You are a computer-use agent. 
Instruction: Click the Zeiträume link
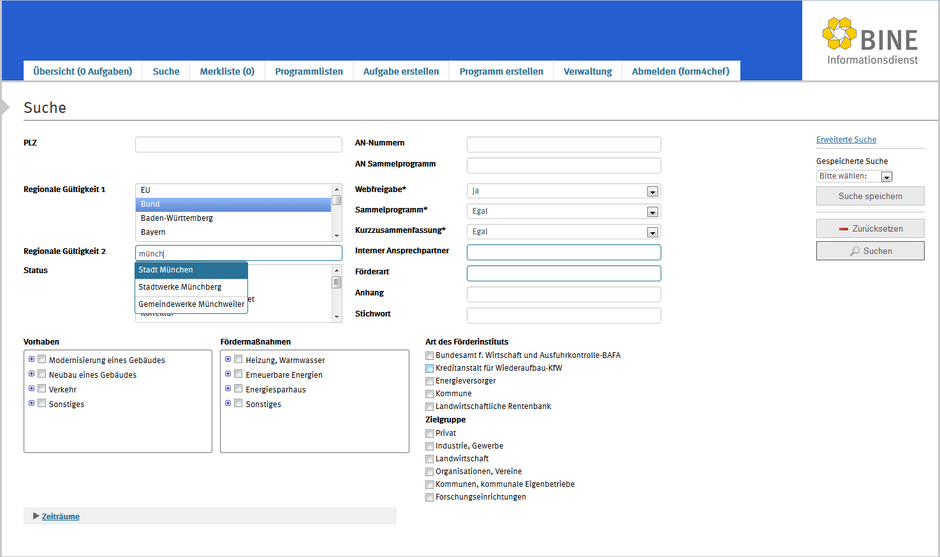(x=61, y=516)
